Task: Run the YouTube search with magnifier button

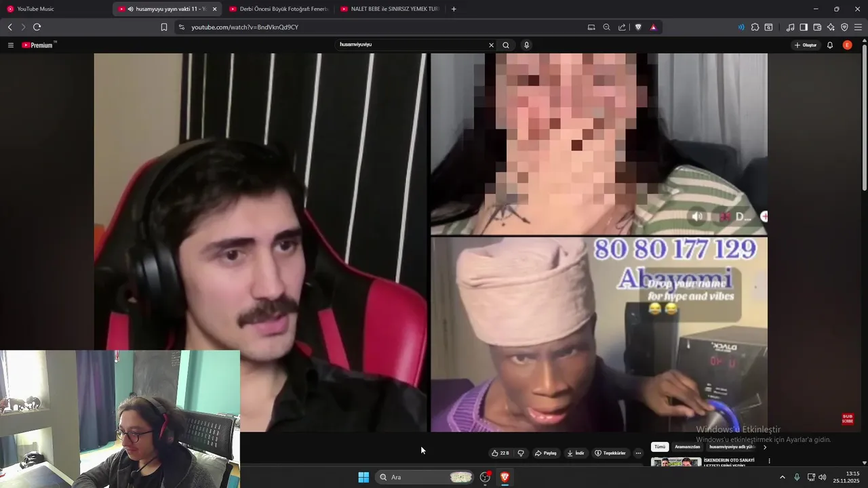Action: pos(506,45)
